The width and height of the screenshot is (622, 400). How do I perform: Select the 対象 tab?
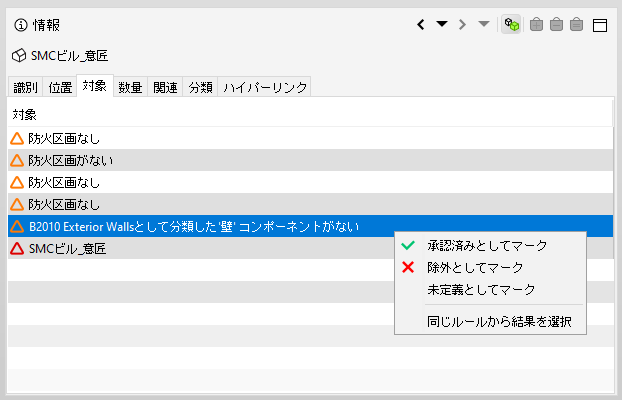[x=95, y=85]
